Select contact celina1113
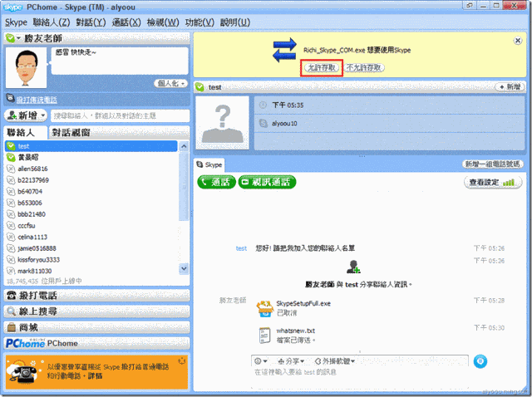532x397 pixels. tap(91, 237)
